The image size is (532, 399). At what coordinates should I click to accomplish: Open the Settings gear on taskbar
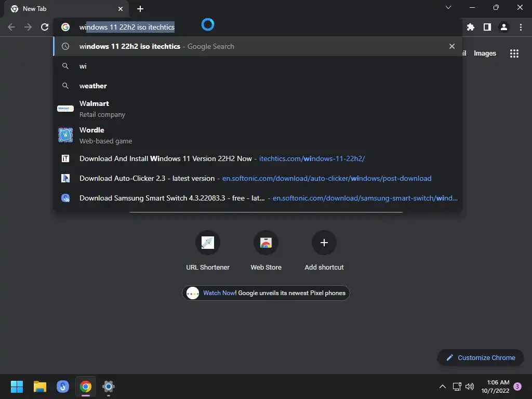(109, 387)
